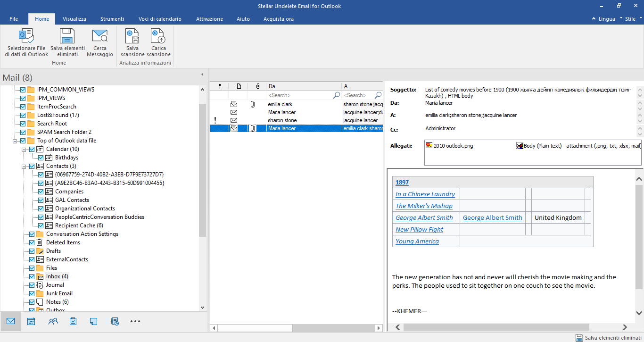
Task: Switch to Mail view in bottom navigation
Action: (x=10, y=321)
